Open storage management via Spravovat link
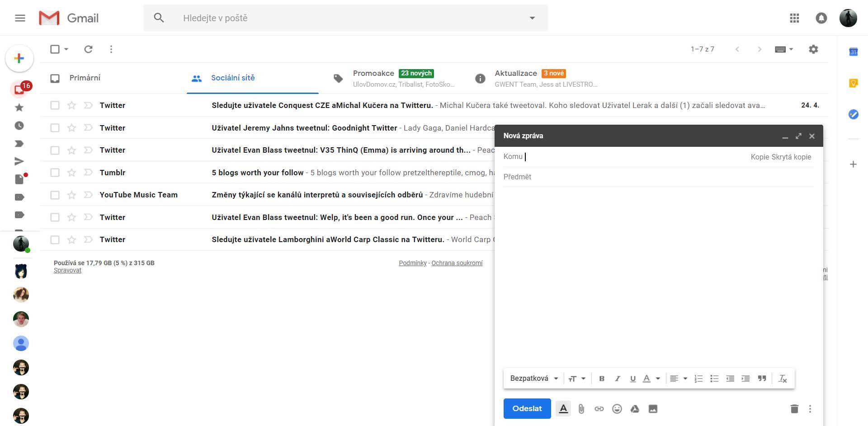Screen dimensions: 868x426 click(67, 270)
